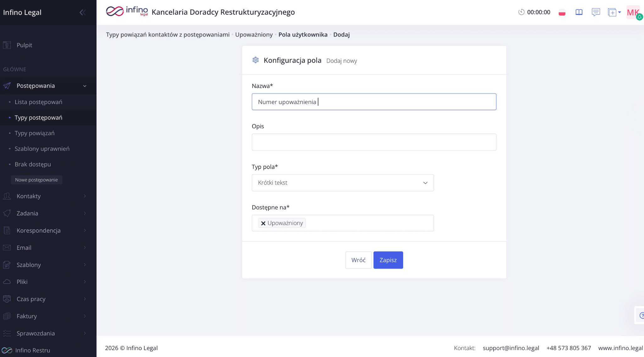644x357 pixels.
Task: Click the MK user avatar
Action: (632, 12)
